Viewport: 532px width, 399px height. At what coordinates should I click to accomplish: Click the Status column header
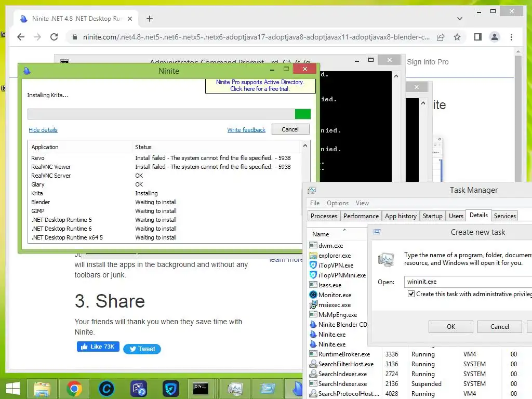[216, 147]
